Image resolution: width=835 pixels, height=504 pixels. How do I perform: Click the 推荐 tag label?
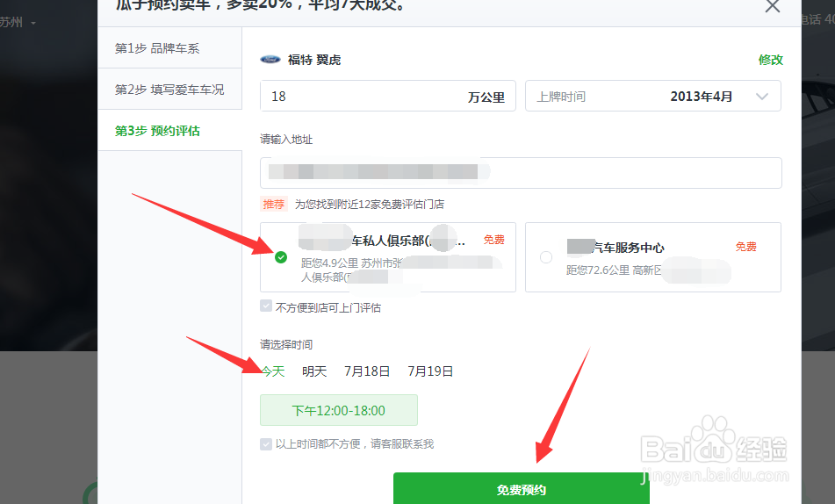274,204
